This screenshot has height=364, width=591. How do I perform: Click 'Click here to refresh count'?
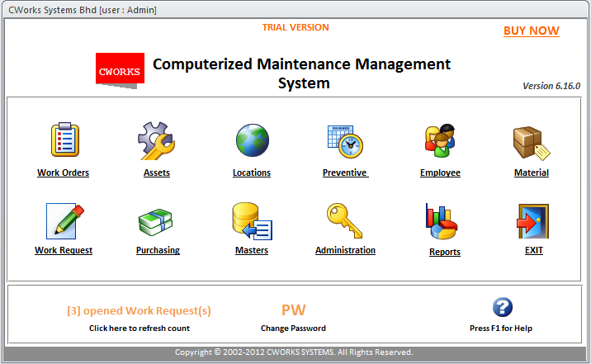(139, 329)
